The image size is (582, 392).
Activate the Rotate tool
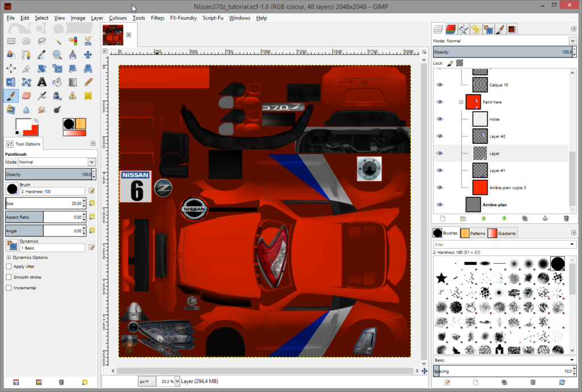click(x=41, y=69)
